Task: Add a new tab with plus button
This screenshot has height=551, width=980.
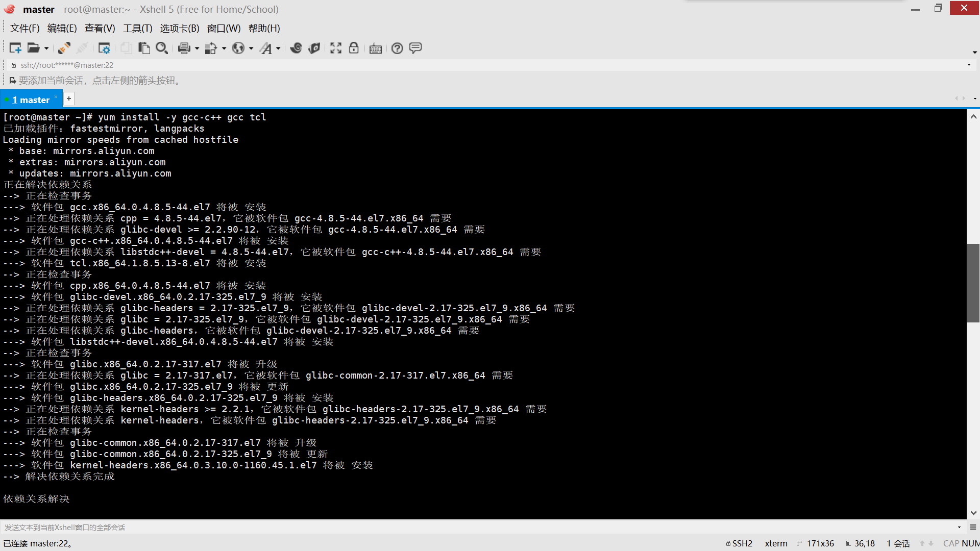Action: (69, 98)
